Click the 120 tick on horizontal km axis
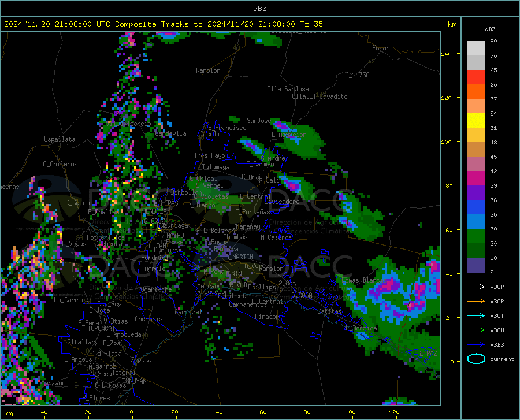This screenshot has height=420, width=520. click(394, 412)
